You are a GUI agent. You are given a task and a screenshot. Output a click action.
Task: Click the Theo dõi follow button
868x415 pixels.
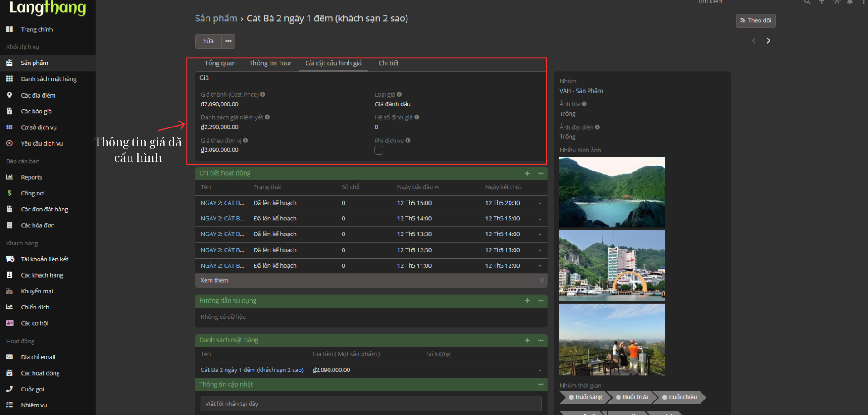pyautogui.click(x=755, y=20)
